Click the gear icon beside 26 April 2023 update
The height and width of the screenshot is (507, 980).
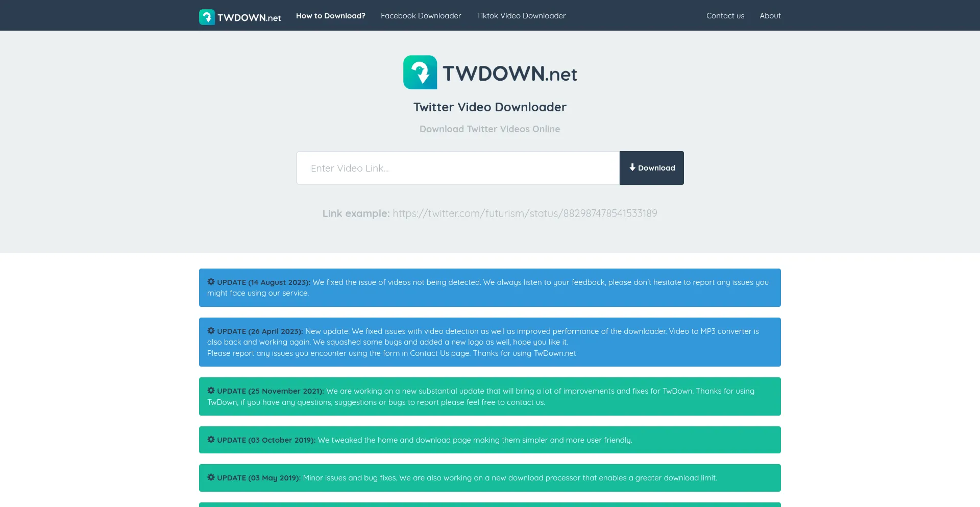coord(211,331)
